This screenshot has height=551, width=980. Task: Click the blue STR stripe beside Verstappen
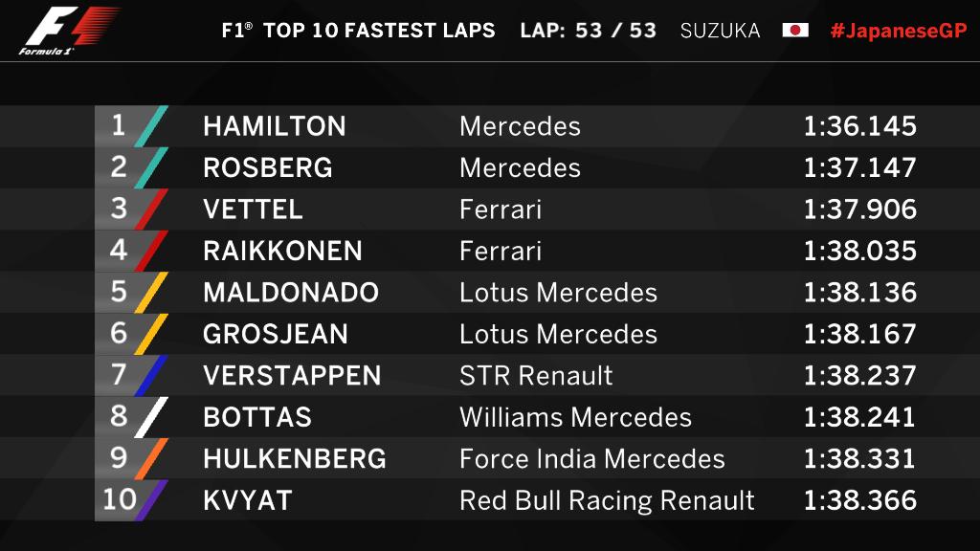pyautogui.click(x=152, y=375)
